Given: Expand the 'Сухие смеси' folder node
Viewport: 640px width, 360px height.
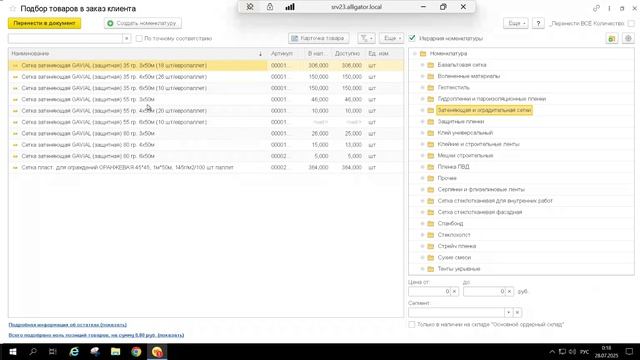Looking at the screenshot, I should 422,258.
